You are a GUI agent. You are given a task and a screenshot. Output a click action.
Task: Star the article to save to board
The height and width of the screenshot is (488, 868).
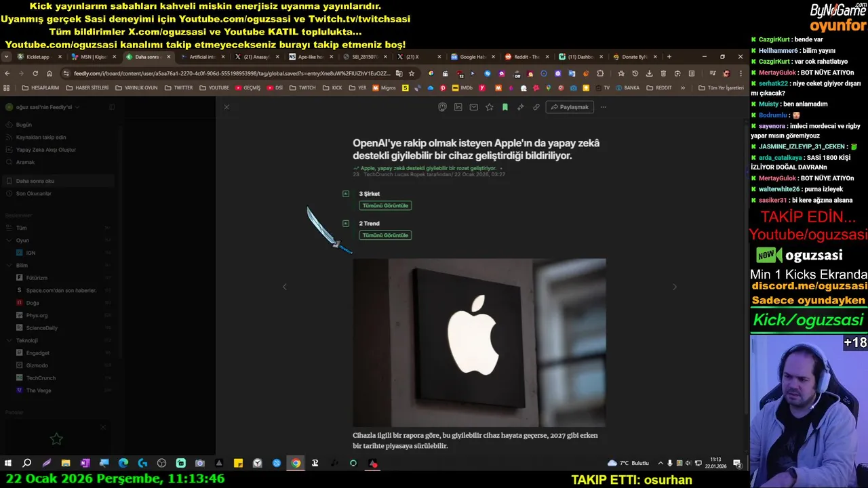coord(490,107)
